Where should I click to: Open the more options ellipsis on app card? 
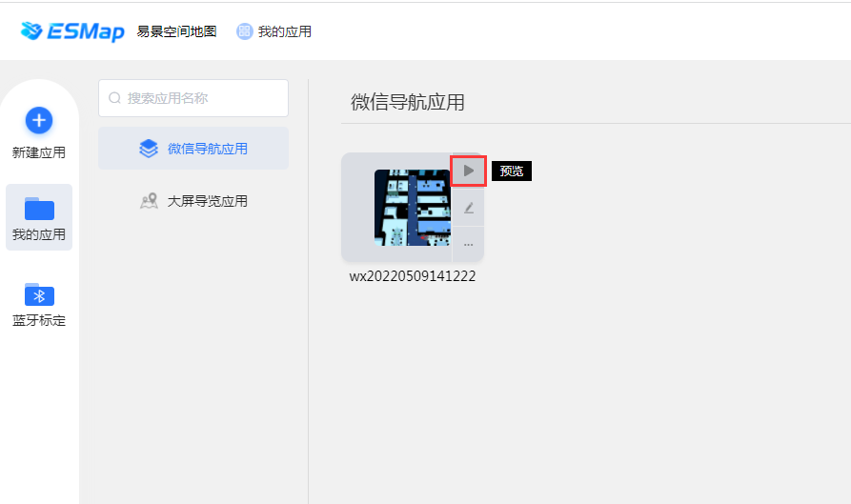(x=468, y=245)
